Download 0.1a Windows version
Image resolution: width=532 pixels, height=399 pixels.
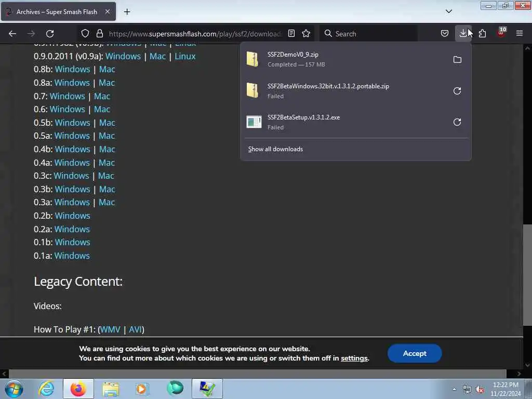(x=72, y=256)
